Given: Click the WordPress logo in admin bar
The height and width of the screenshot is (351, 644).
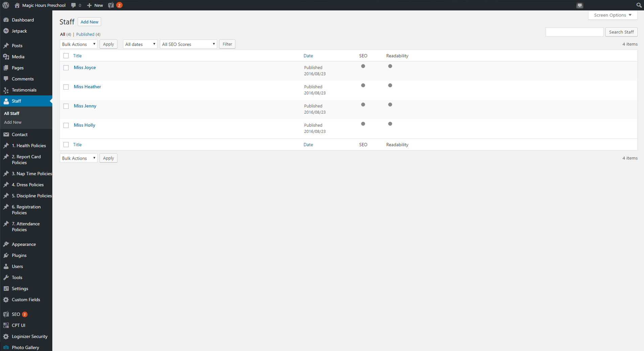Looking at the screenshot, I should click(x=5, y=5).
